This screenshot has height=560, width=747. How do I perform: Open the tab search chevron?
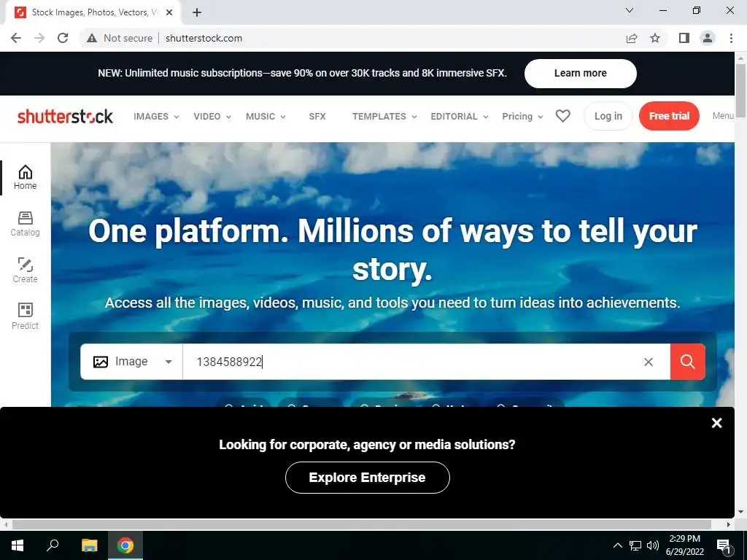tap(630, 10)
